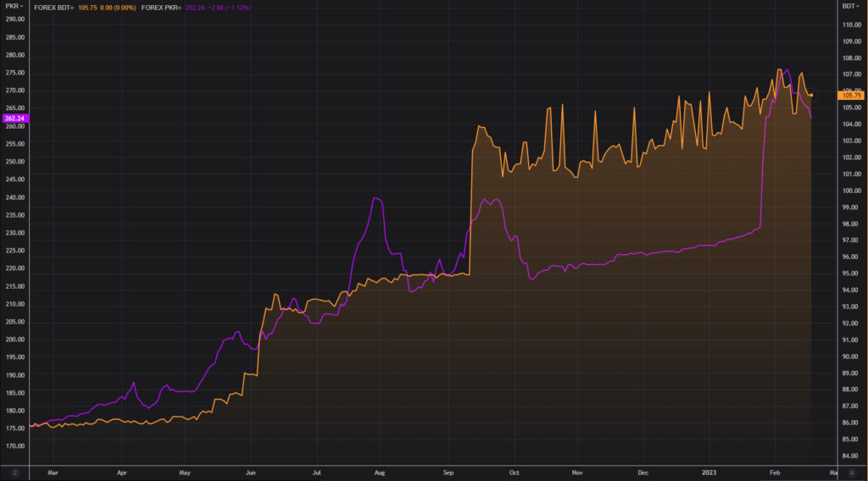
Task: Select the FOREX BDT= legend label
Action: click(x=54, y=6)
